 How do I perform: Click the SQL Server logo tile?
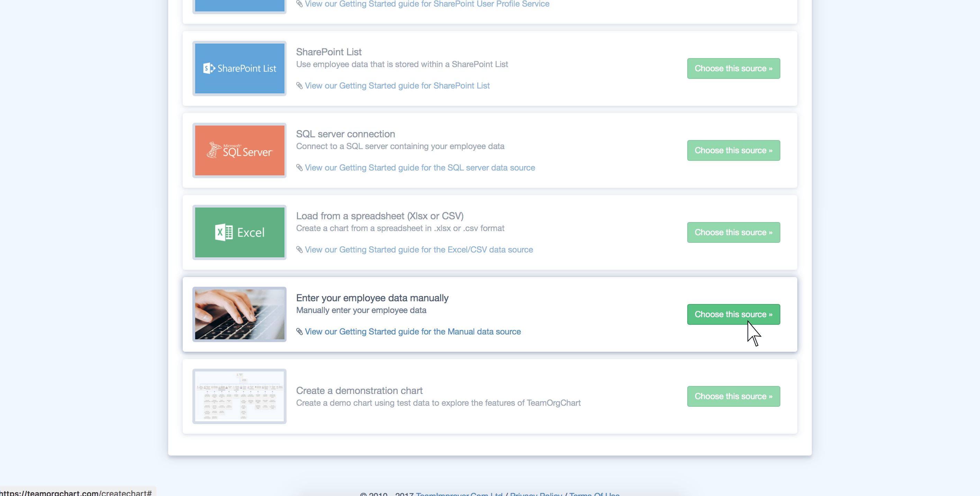coord(239,150)
